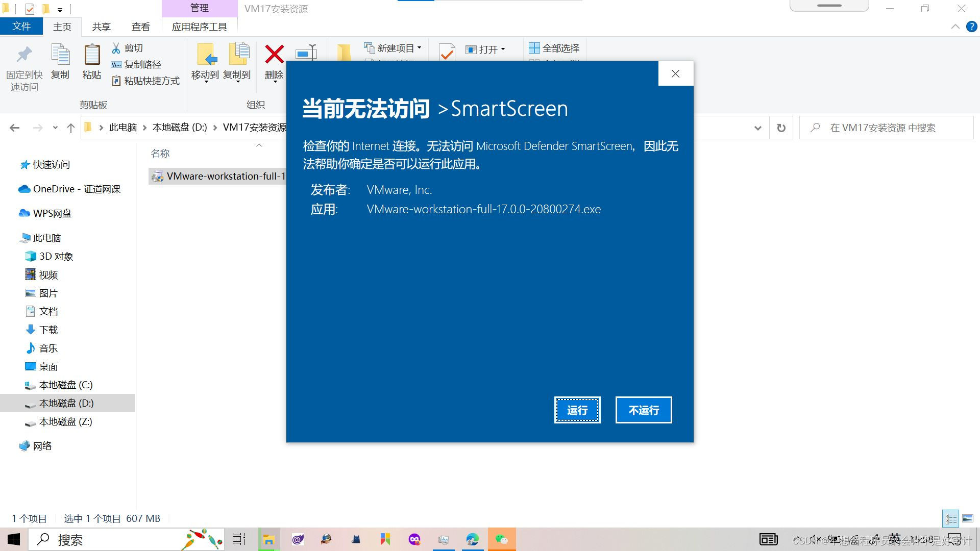Open File Explorer from the taskbar
980x551 pixels.
click(269, 539)
